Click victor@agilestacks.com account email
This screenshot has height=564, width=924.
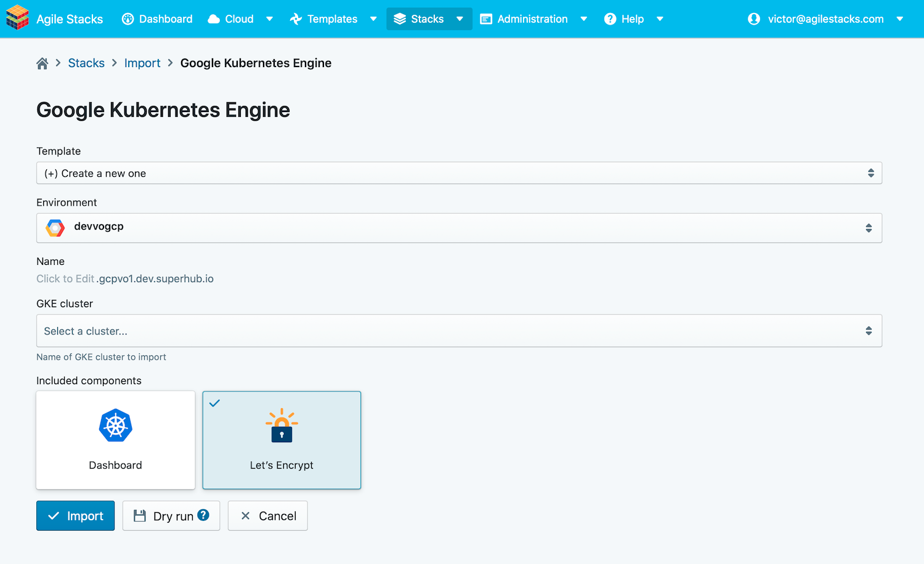pyautogui.click(x=825, y=19)
